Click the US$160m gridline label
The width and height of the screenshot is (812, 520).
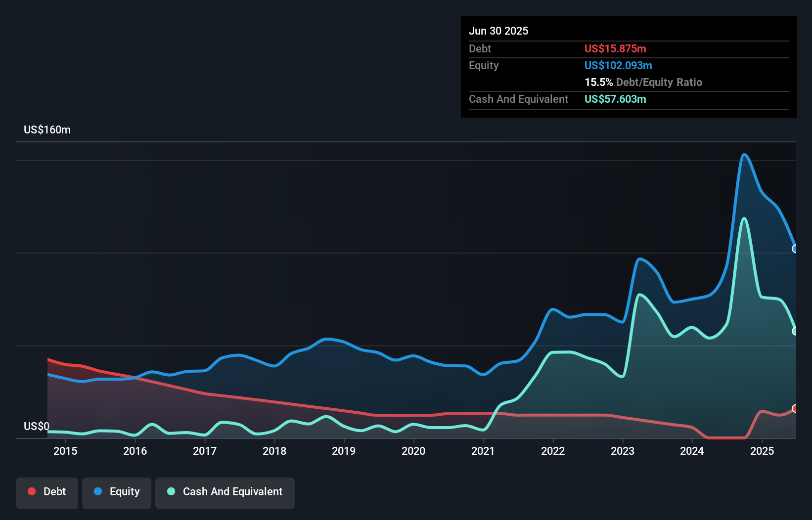[x=47, y=130]
